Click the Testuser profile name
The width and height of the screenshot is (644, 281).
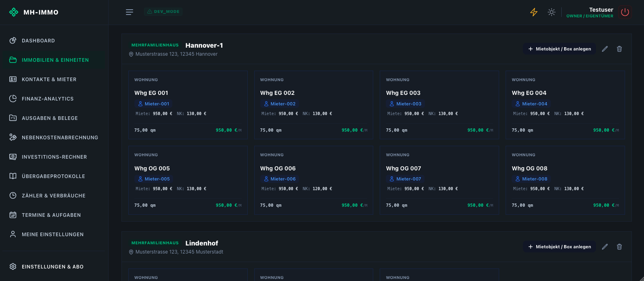point(601,10)
